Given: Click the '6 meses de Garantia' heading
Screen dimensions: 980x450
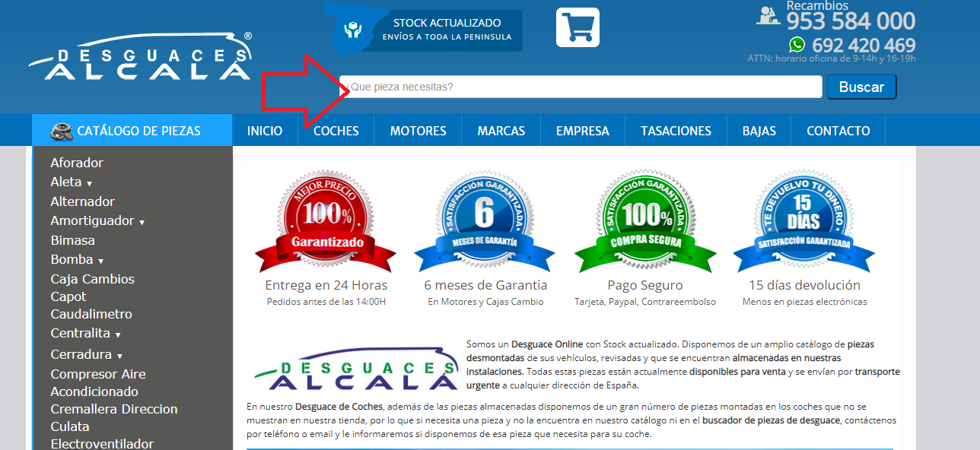Looking at the screenshot, I should pyautogui.click(x=485, y=285).
